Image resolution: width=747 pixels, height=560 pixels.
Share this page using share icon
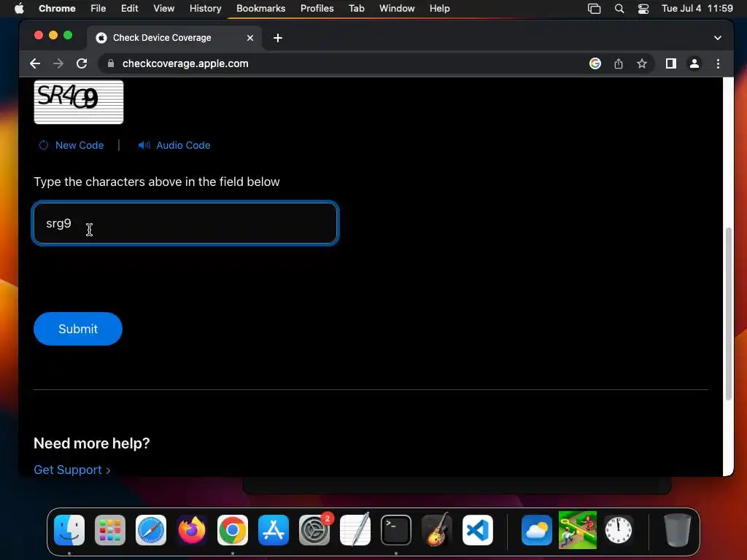click(619, 63)
